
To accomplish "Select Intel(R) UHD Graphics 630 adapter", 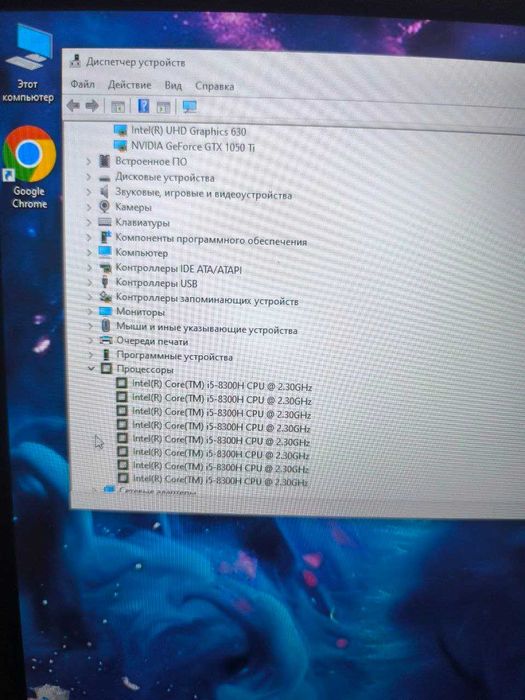I will click(x=188, y=131).
